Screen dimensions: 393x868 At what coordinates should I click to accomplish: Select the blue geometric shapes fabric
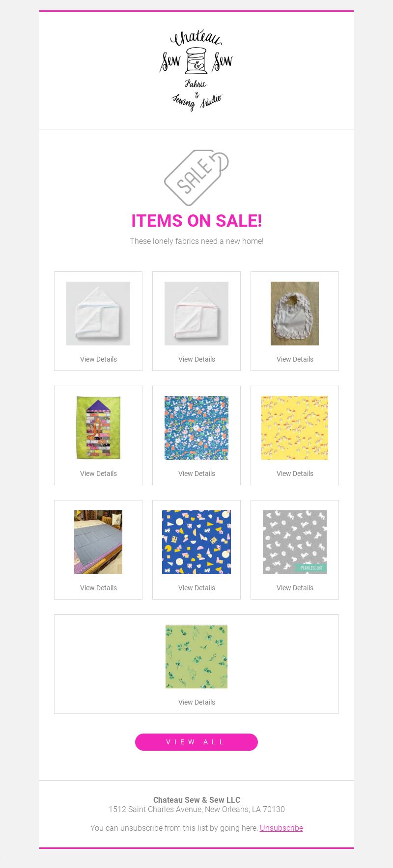(x=196, y=542)
